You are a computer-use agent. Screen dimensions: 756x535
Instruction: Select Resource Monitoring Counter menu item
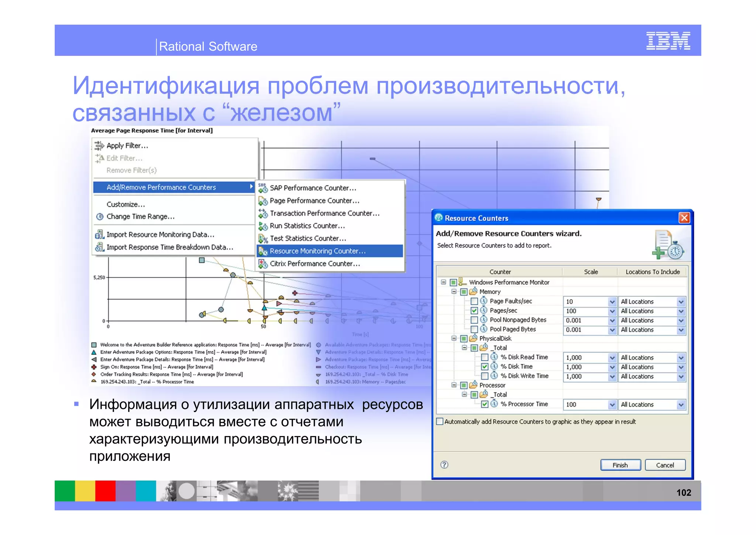(x=330, y=251)
